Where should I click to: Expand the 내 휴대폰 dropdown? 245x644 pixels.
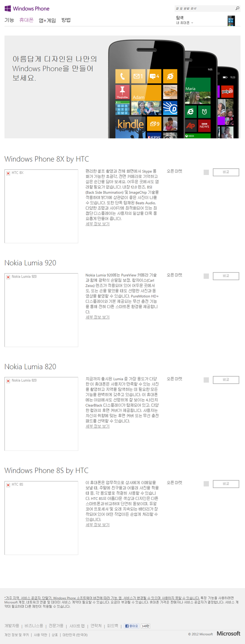pos(184,23)
